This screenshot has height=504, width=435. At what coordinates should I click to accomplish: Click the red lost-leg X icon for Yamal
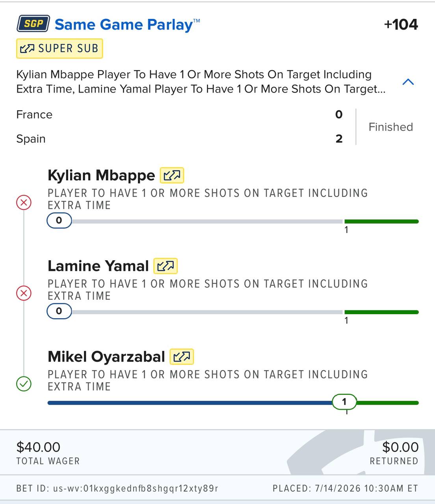tap(24, 293)
